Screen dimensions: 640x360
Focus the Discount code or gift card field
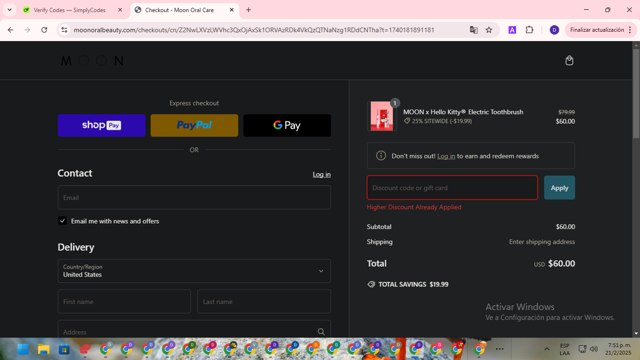point(452,188)
